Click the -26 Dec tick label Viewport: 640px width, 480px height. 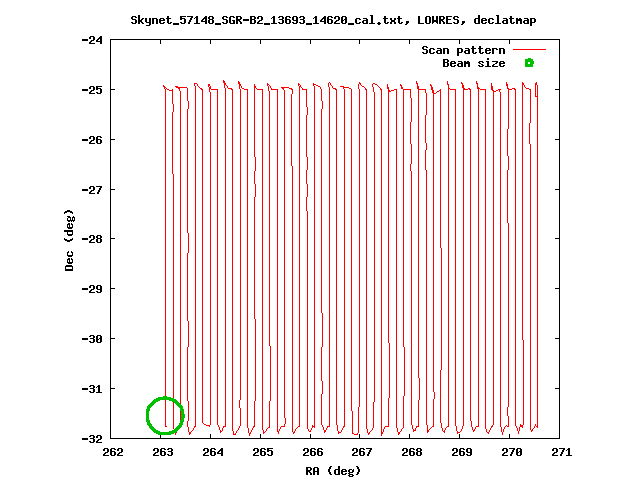(92, 140)
